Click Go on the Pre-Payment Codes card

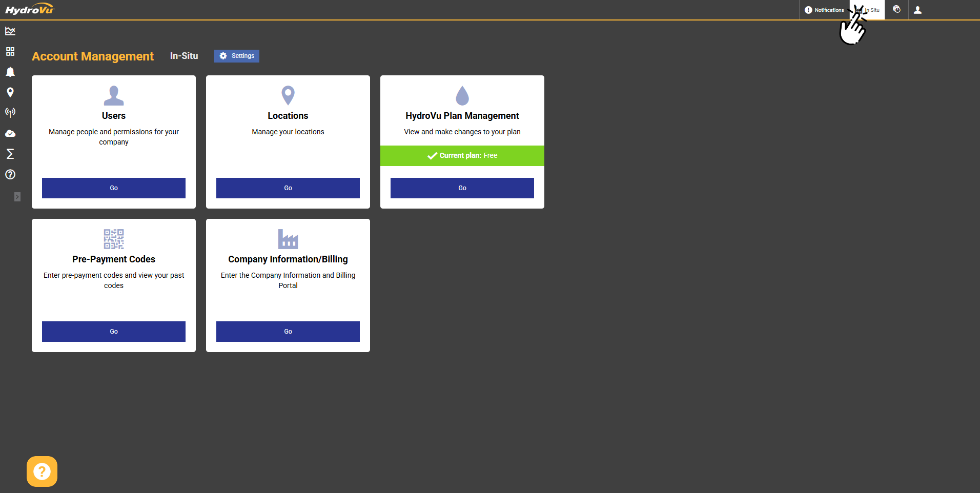pyautogui.click(x=114, y=332)
